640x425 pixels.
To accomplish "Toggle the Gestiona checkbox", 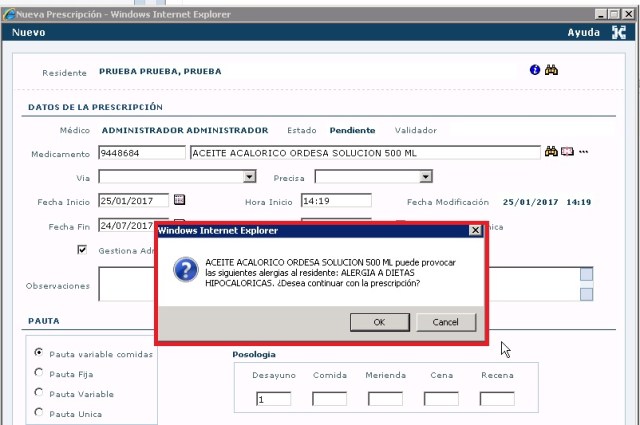I will click(82, 250).
